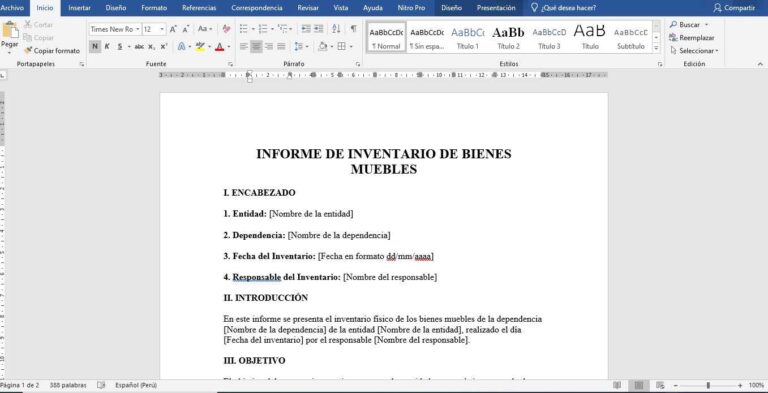Open the Times New Roman font dropdown
Image resolution: width=768 pixels, height=393 pixels.
click(138, 29)
